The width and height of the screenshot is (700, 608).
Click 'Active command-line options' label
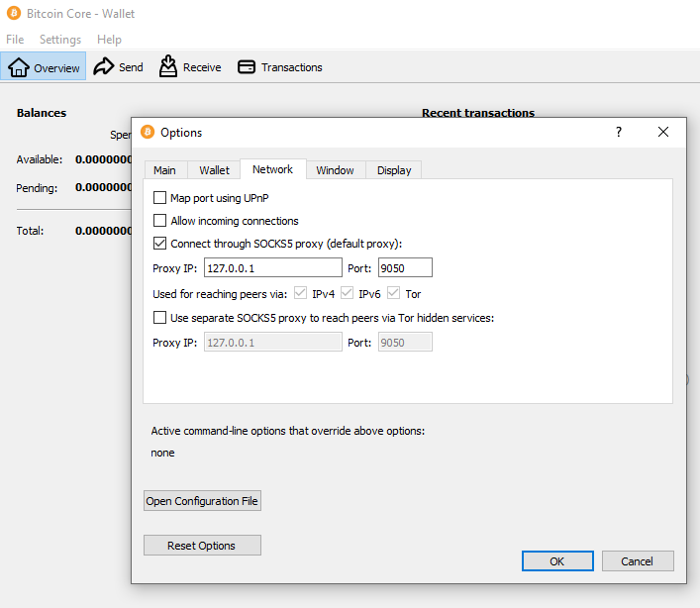(x=288, y=431)
